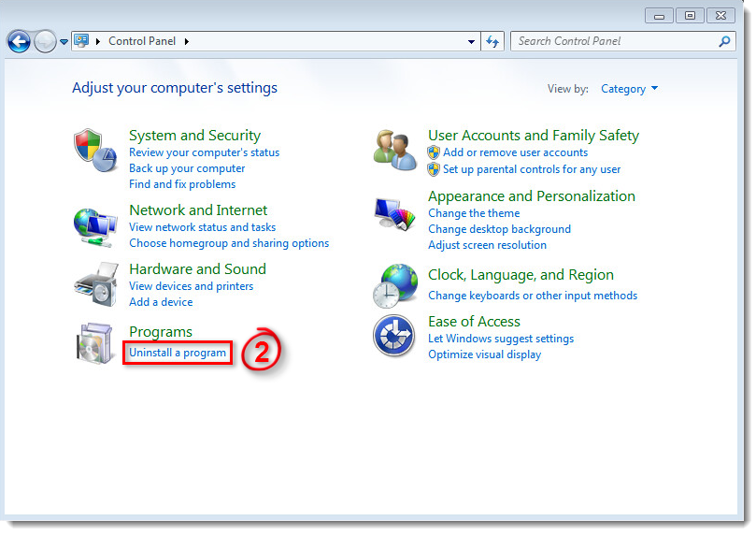Click the search magnifier icon
The image size is (756, 535).
723,41
